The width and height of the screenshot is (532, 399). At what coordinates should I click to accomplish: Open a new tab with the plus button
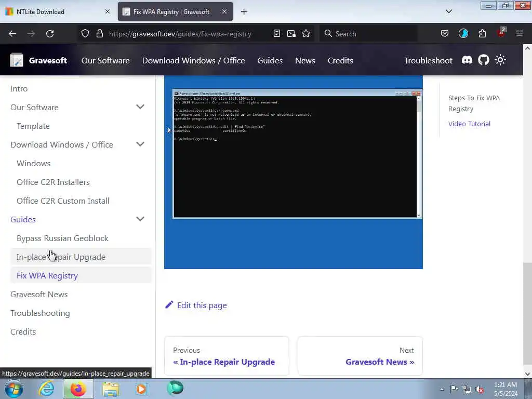point(244,12)
